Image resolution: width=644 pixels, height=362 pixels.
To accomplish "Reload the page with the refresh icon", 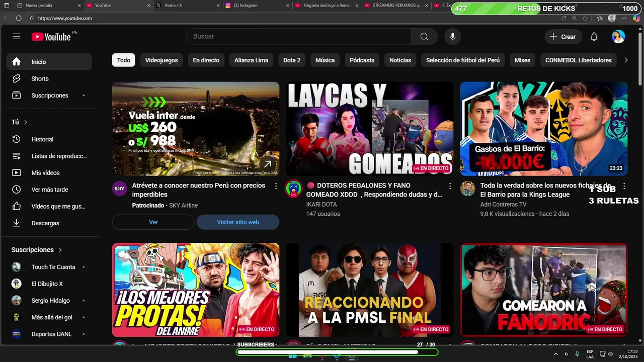I will click(19, 18).
